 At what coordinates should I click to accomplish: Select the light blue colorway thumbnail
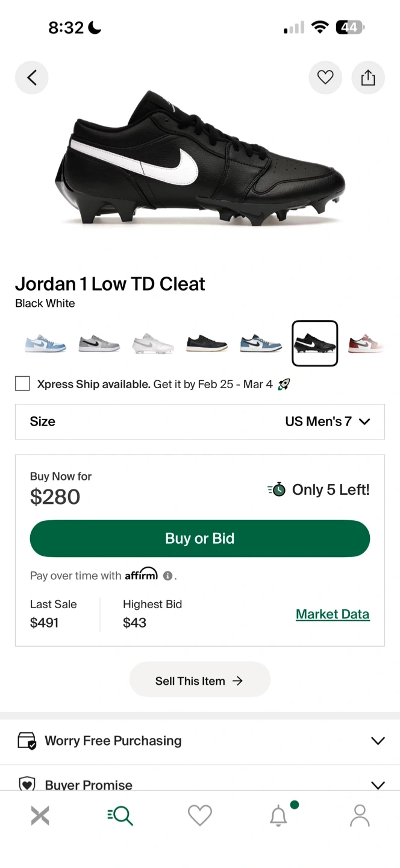(x=45, y=344)
